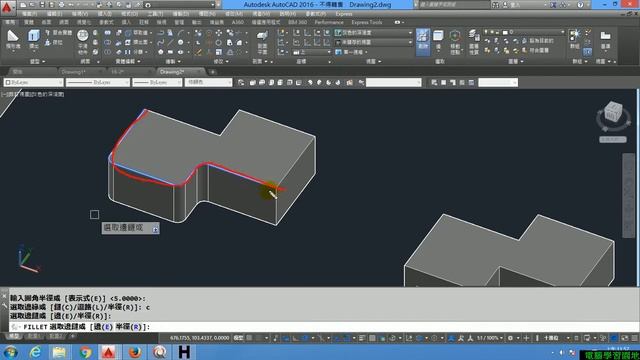The image size is (640, 360).
Task: Click the H icon on the taskbar
Action: pyautogui.click(x=184, y=352)
